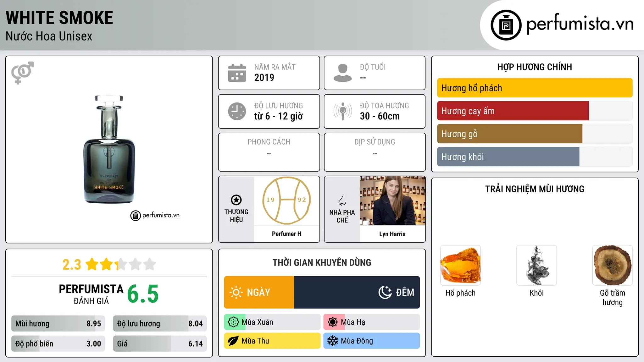Select the Khói smoke note image
The width and height of the screenshot is (644, 362).
coord(536,265)
